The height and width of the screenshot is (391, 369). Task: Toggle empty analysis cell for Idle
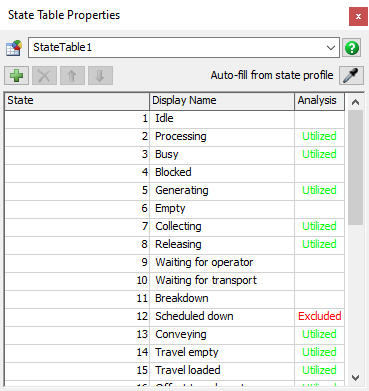click(x=319, y=118)
